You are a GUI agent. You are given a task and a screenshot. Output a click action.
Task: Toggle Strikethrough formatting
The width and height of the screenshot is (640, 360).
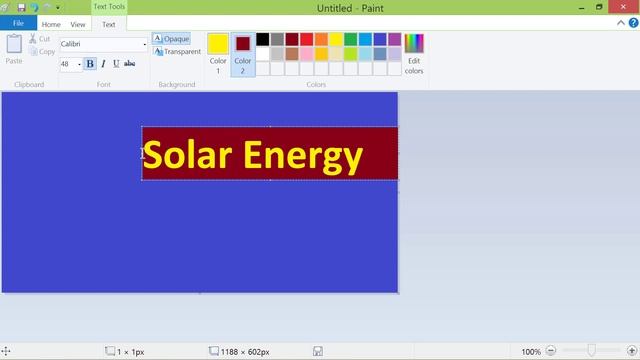[129, 64]
